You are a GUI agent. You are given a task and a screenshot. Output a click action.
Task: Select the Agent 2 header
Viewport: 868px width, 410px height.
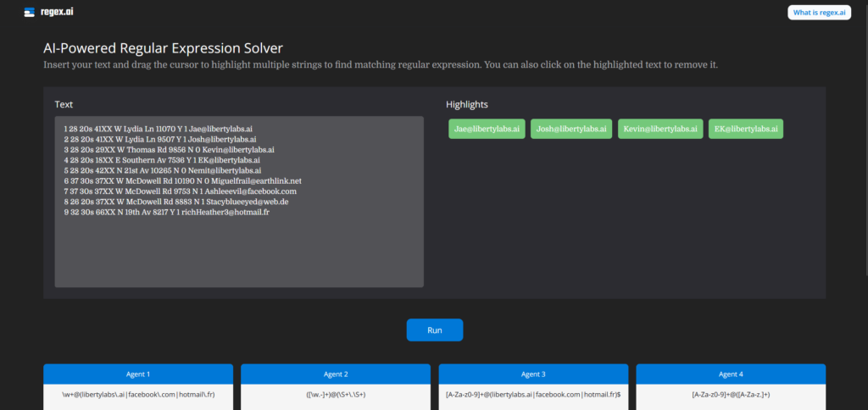[x=336, y=374]
